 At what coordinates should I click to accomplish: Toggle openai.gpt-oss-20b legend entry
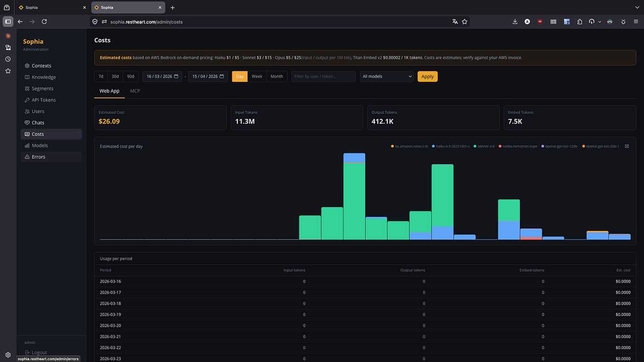pyautogui.click(x=600, y=146)
